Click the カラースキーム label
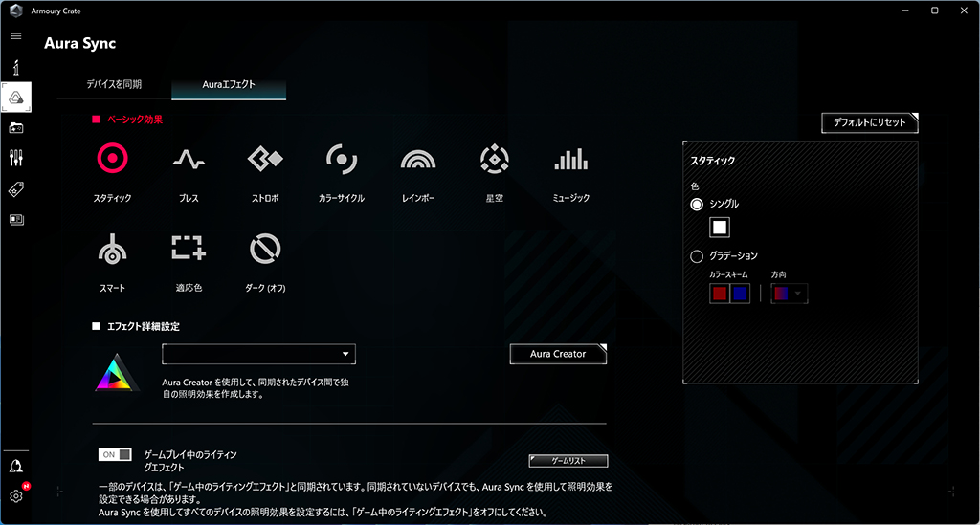This screenshot has width=980, height=525. pyautogui.click(x=728, y=274)
